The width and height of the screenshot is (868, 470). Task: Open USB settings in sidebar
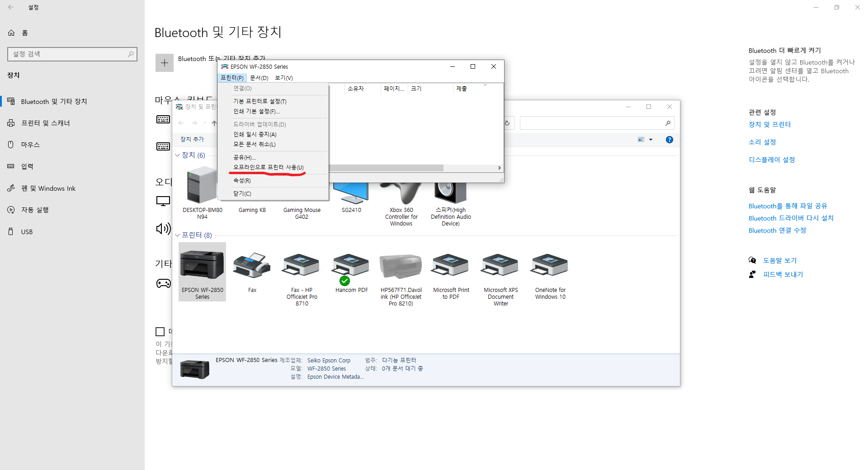tap(72, 231)
